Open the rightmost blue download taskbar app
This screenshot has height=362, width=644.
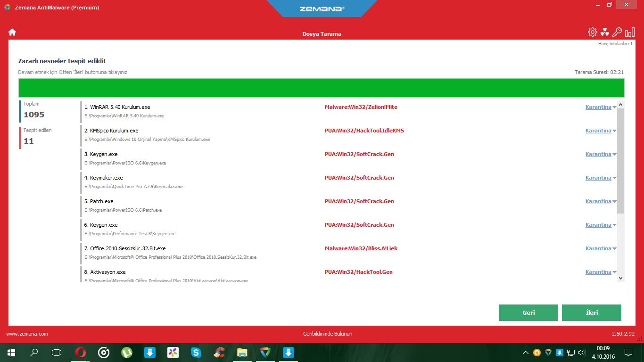click(289, 352)
